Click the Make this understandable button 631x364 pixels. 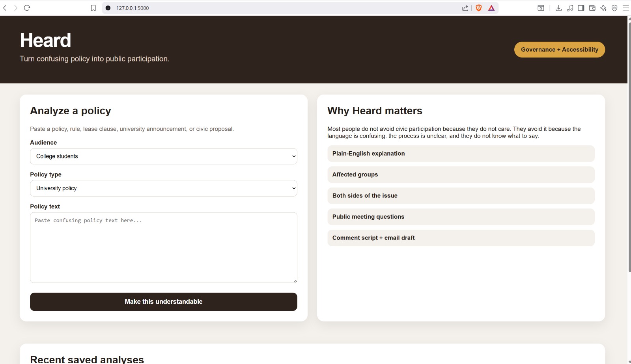click(x=164, y=302)
